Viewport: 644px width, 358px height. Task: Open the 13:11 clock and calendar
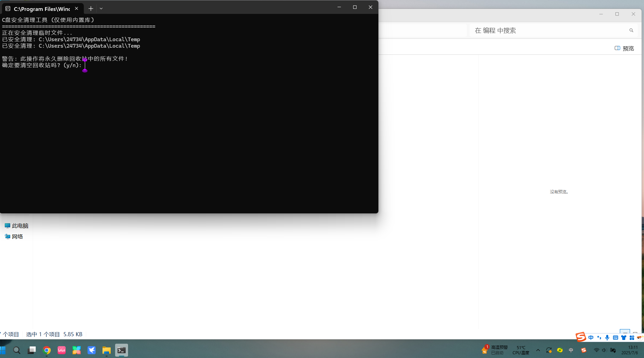pyautogui.click(x=630, y=350)
